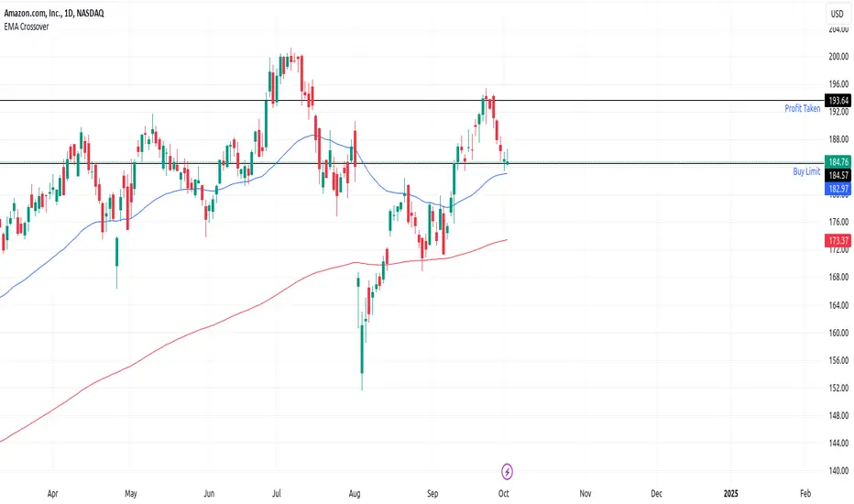Viewport: 854px width, 504px height.
Task: Select the EMA Crossover indicator label
Action: [x=27, y=27]
